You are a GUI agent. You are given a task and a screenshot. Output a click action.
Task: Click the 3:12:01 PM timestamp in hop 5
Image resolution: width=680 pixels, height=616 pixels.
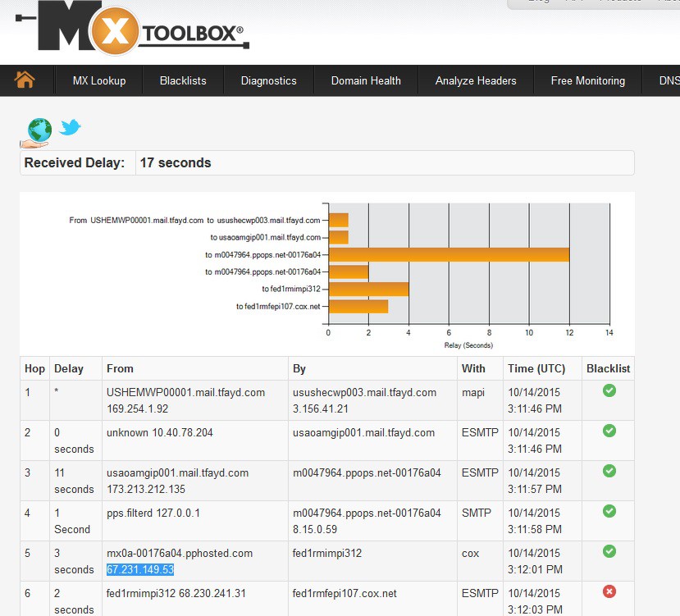tap(535, 569)
